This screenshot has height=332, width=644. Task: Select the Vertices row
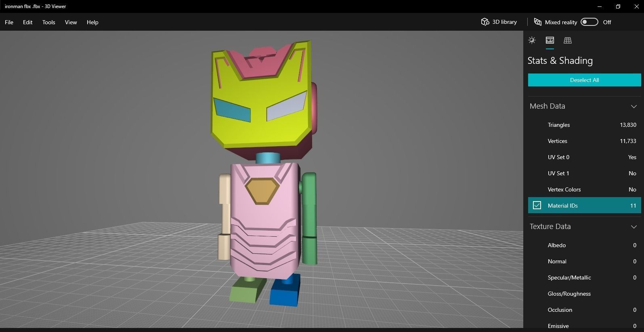click(x=584, y=141)
